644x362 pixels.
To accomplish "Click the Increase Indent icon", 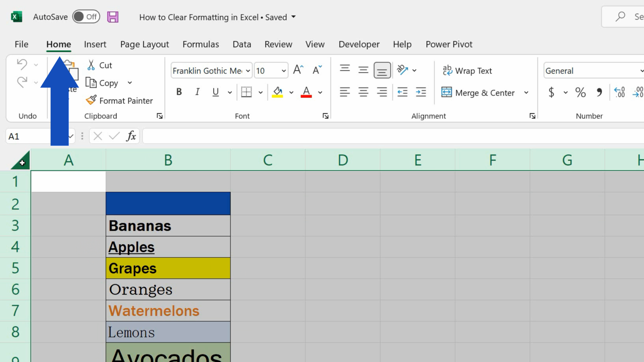I will click(x=421, y=92).
